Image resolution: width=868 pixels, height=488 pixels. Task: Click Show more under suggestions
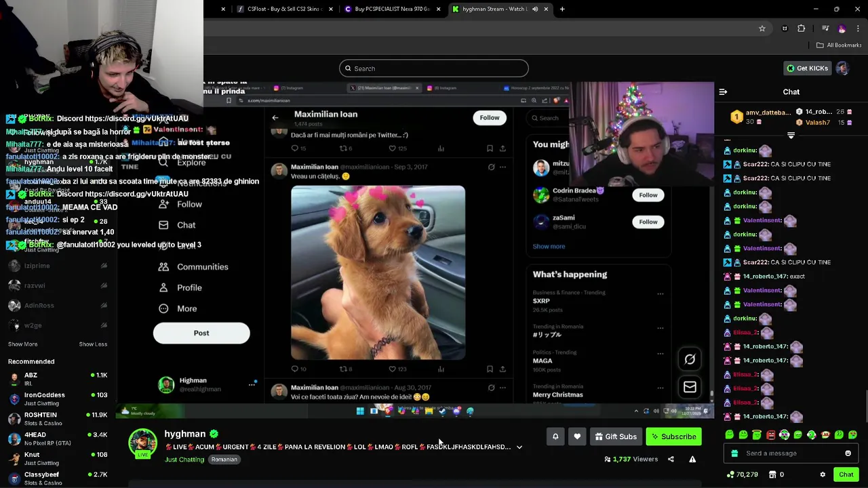point(549,247)
